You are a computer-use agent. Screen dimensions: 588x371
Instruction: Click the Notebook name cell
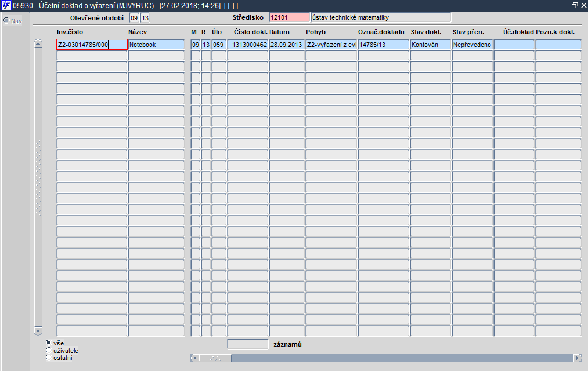[x=156, y=45]
